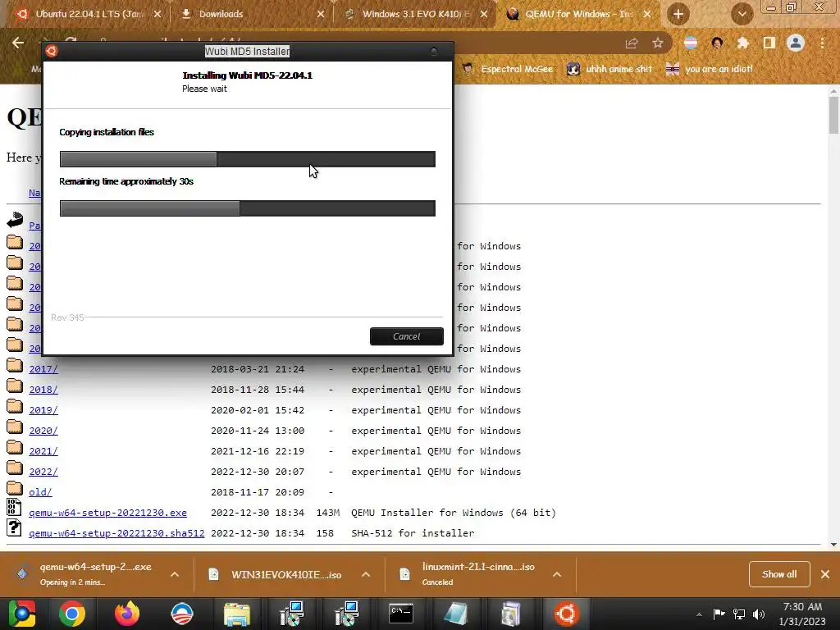
Task: Open the Notepad-style taskbar window
Action: coord(456,614)
